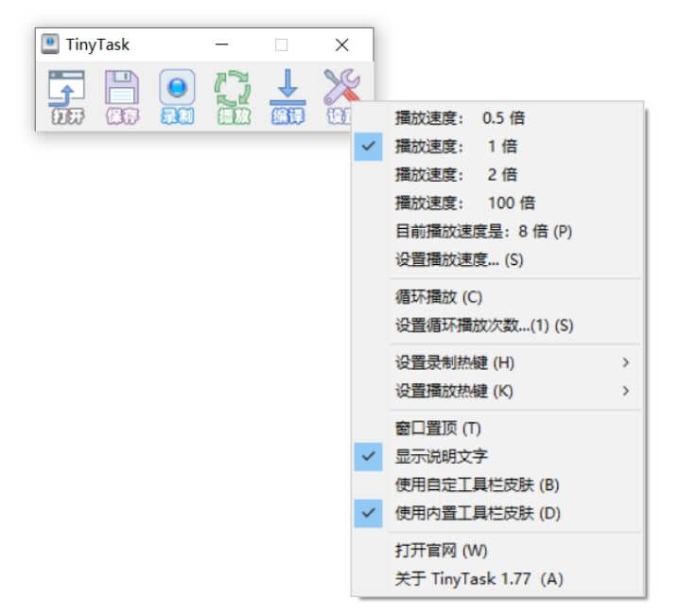The image size is (680, 616).
Task: Select playback speed 0.5 倍
Action: click(497, 118)
